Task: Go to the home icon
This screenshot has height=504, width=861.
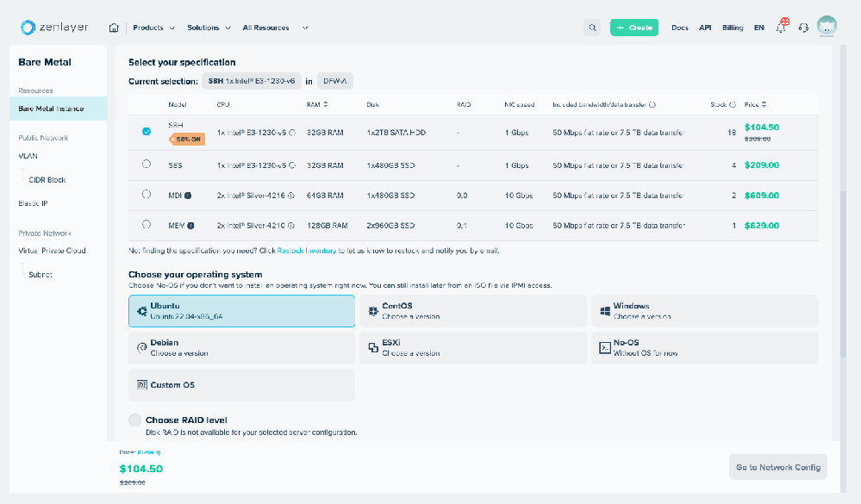Action: tap(114, 28)
